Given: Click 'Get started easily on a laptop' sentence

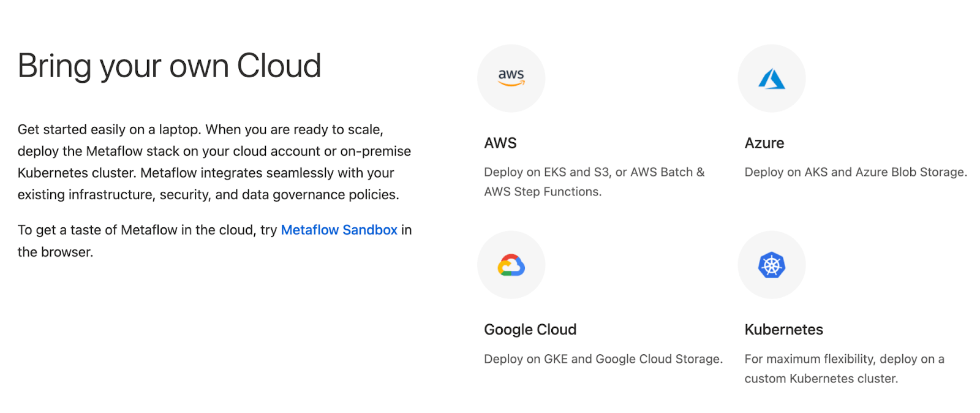Looking at the screenshot, I should pos(109,129).
